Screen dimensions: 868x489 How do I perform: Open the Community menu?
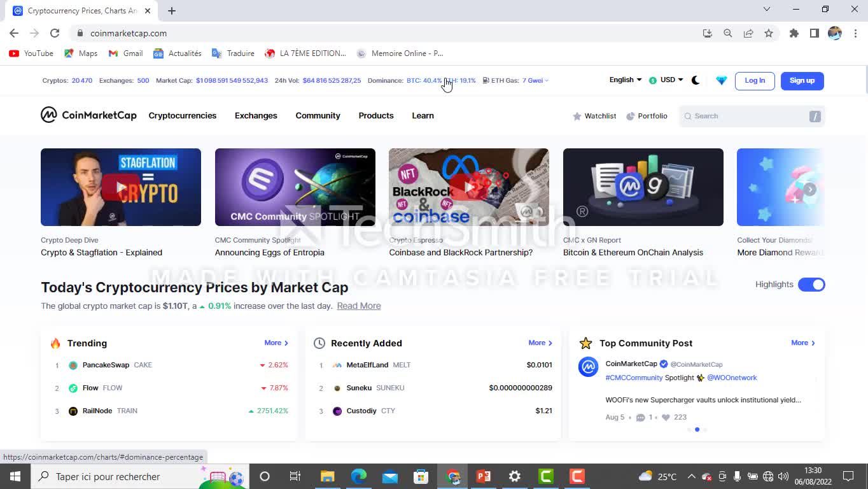(318, 115)
